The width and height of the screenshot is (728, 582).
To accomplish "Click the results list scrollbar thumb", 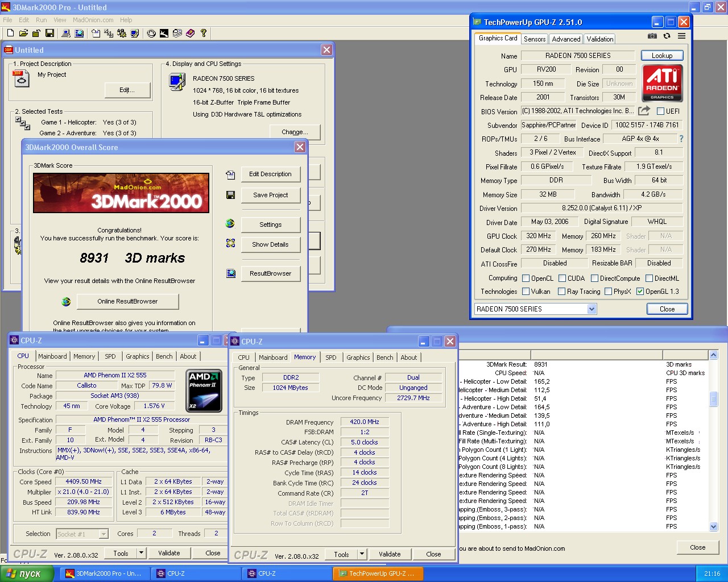I will click(x=714, y=400).
